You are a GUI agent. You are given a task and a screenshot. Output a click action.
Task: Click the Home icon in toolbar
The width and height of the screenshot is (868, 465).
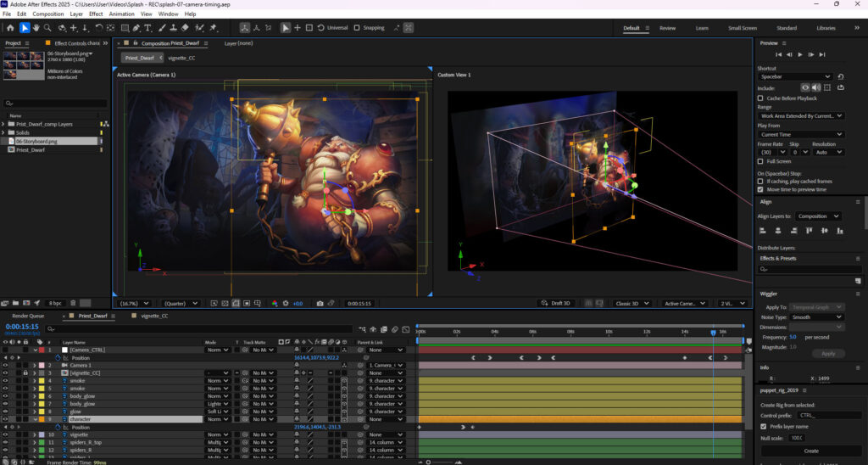pos(10,28)
